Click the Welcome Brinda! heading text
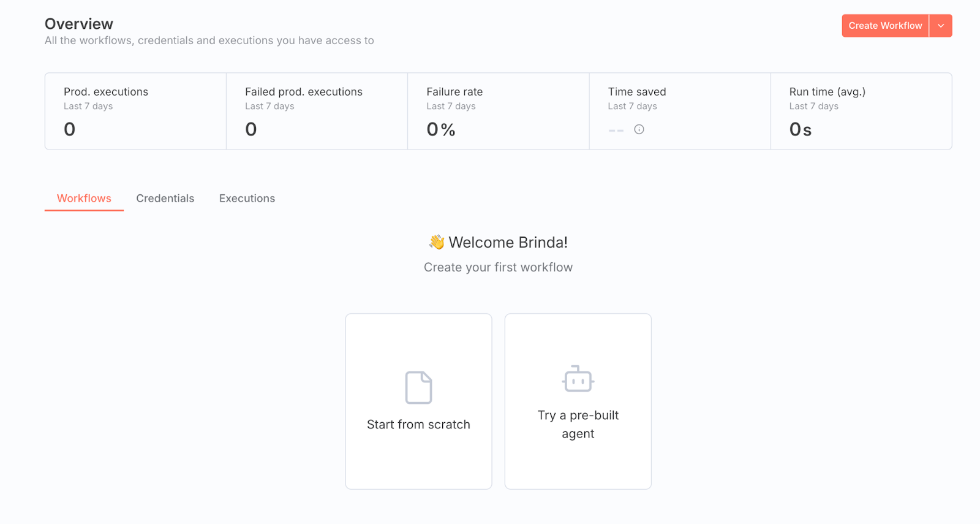 point(508,243)
